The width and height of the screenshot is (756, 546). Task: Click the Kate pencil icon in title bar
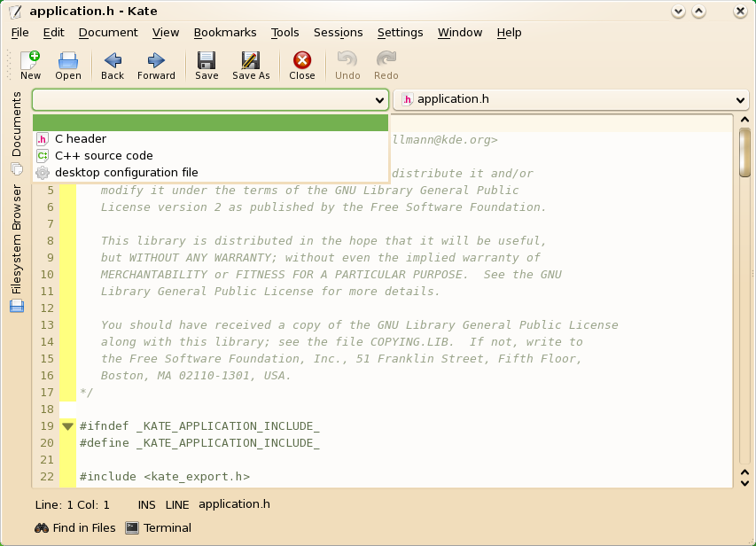click(15, 12)
